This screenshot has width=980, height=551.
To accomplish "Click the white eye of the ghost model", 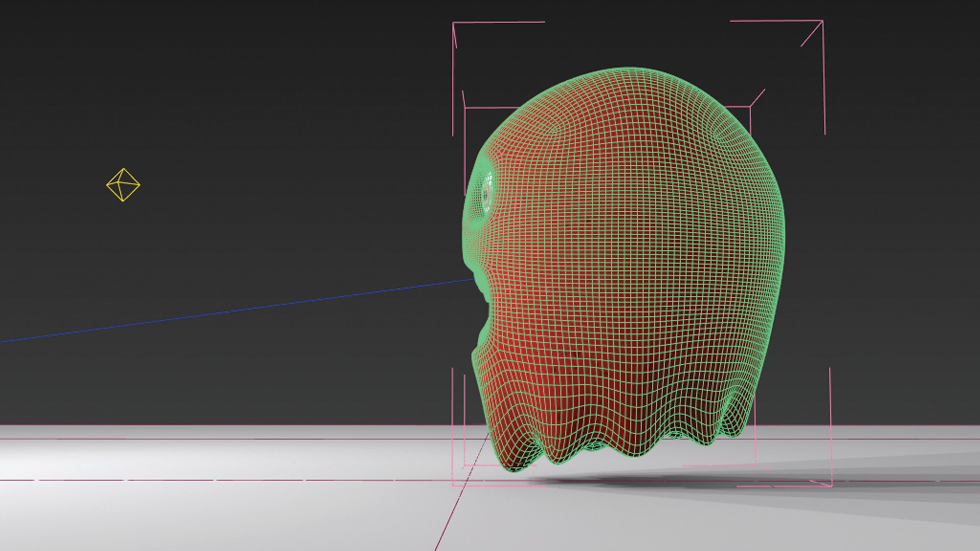I will coord(487,193).
